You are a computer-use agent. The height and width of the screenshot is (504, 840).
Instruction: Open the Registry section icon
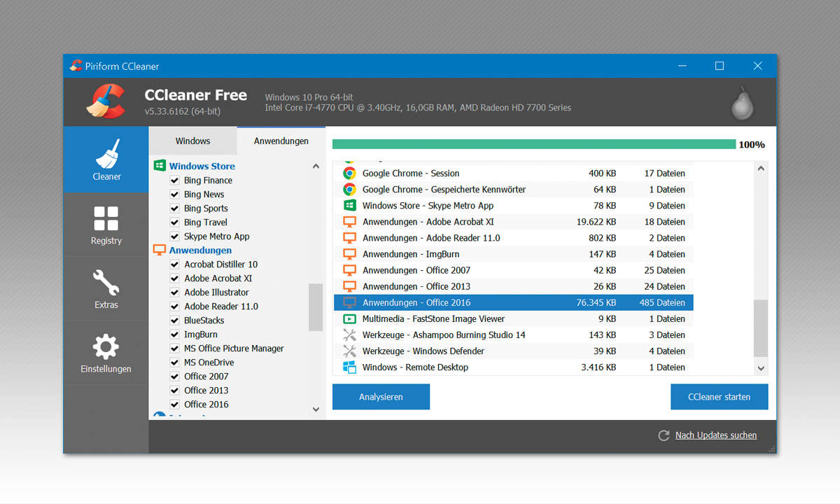(x=106, y=218)
